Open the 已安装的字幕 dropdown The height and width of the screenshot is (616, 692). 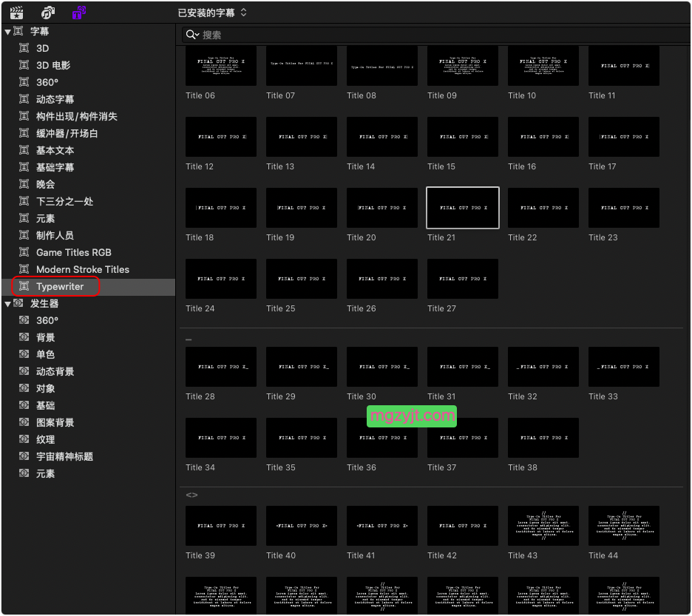click(x=212, y=13)
